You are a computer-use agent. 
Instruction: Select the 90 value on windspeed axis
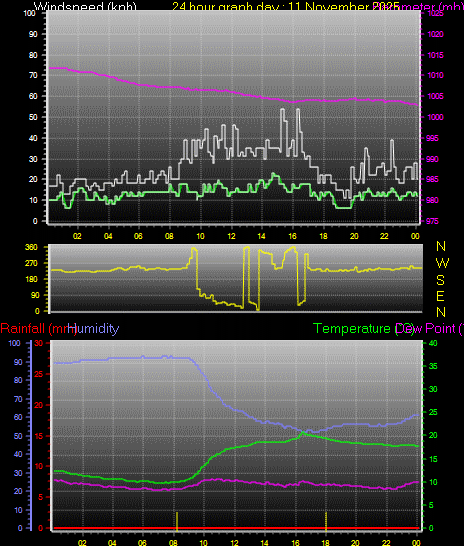[33, 34]
